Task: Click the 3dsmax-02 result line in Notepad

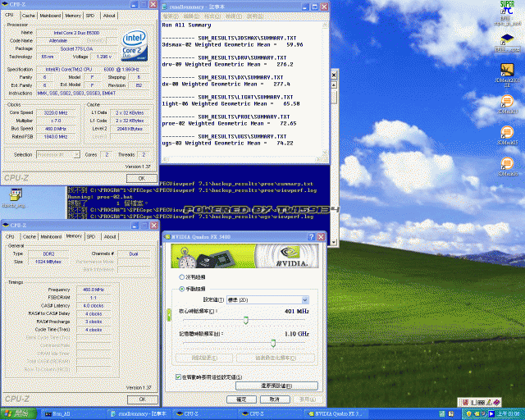Action: pyautogui.click(x=232, y=44)
